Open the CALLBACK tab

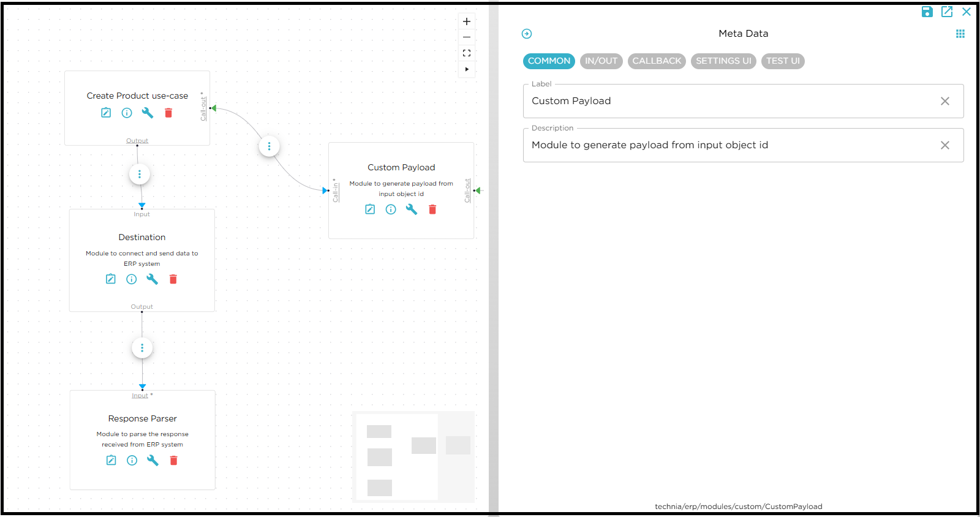pyautogui.click(x=656, y=61)
